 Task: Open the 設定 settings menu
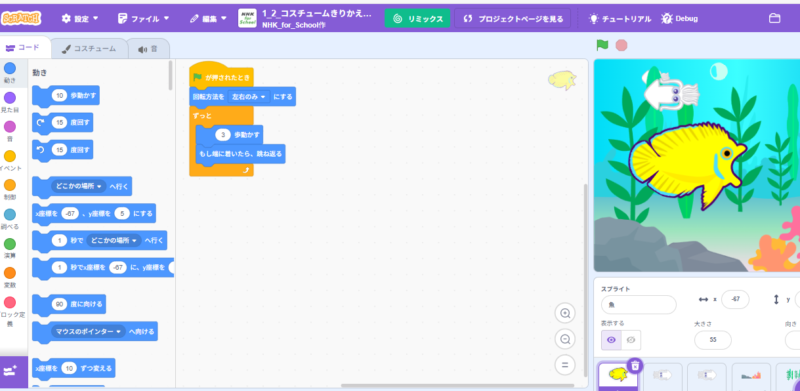click(x=80, y=19)
